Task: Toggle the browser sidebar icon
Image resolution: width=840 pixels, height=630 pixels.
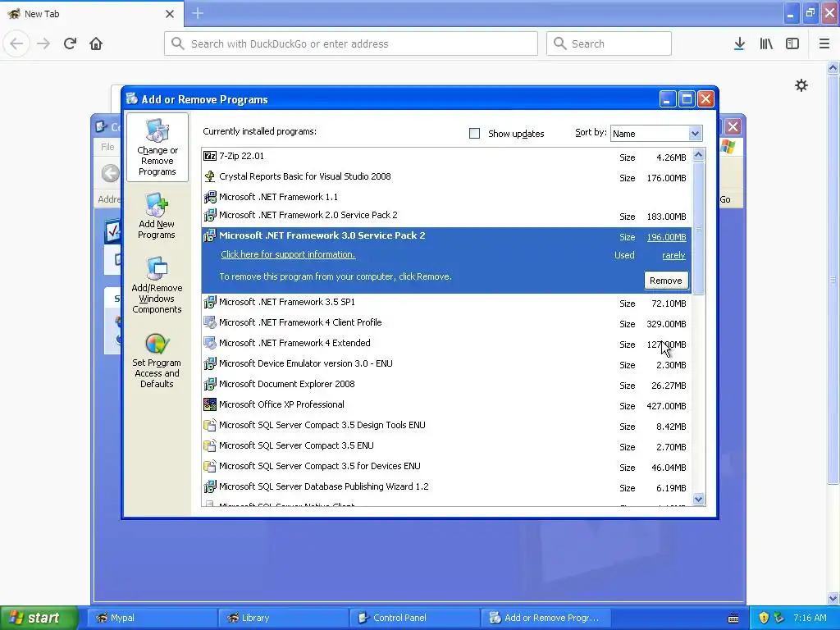Action: tap(792, 43)
